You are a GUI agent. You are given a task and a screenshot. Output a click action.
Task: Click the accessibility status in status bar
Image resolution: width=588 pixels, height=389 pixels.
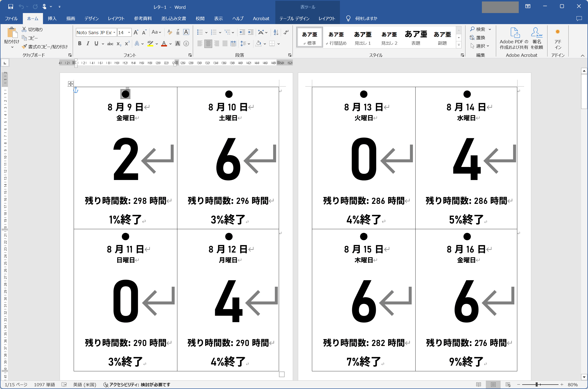(x=137, y=385)
